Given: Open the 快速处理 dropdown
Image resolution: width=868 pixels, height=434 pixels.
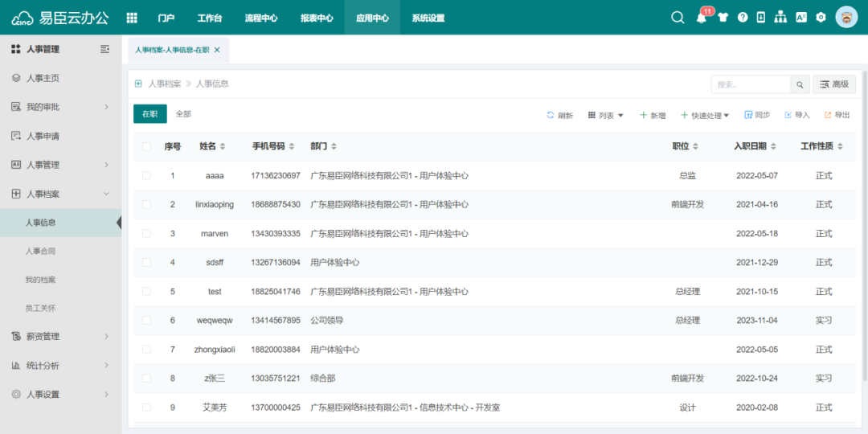Looking at the screenshot, I should (705, 115).
